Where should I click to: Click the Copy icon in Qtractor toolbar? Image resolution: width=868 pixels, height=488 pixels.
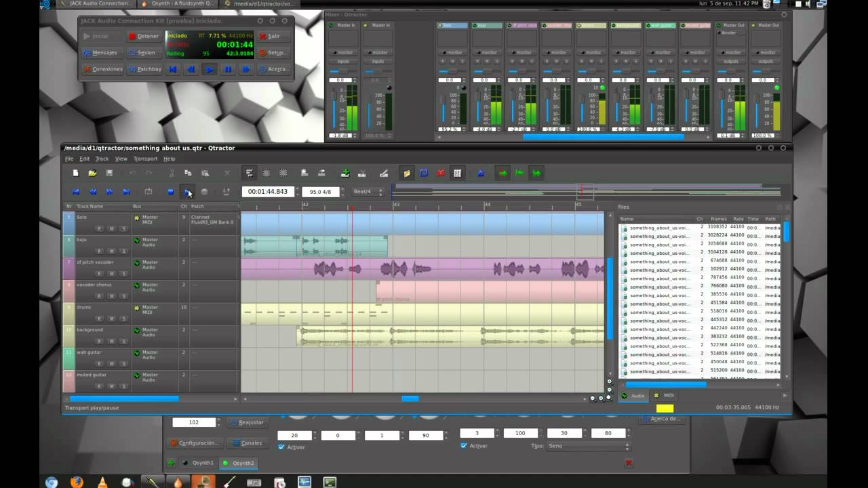(x=189, y=174)
